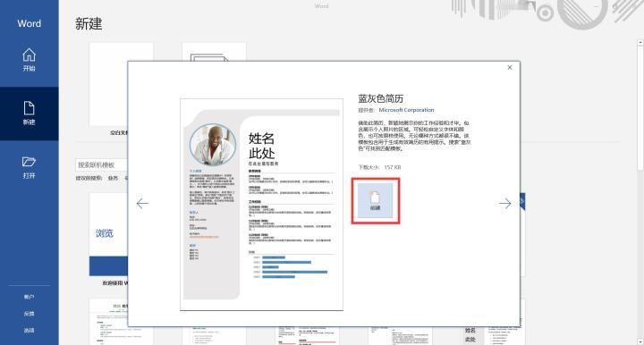644x345 pixels.
Task: Select the 新建 item in sidebar
Action: pos(29,114)
